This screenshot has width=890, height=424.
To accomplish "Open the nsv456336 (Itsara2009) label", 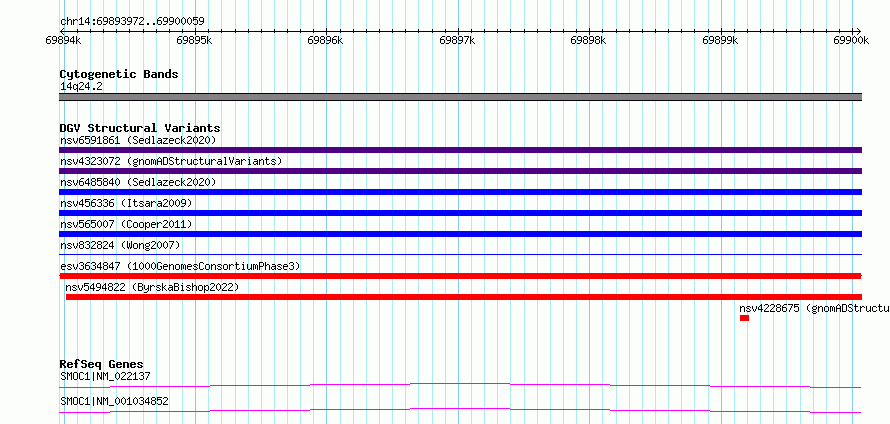I will coord(126,203).
